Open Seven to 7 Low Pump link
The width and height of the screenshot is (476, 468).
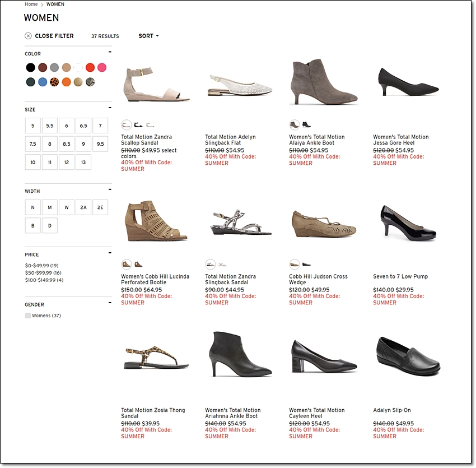tap(400, 276)
